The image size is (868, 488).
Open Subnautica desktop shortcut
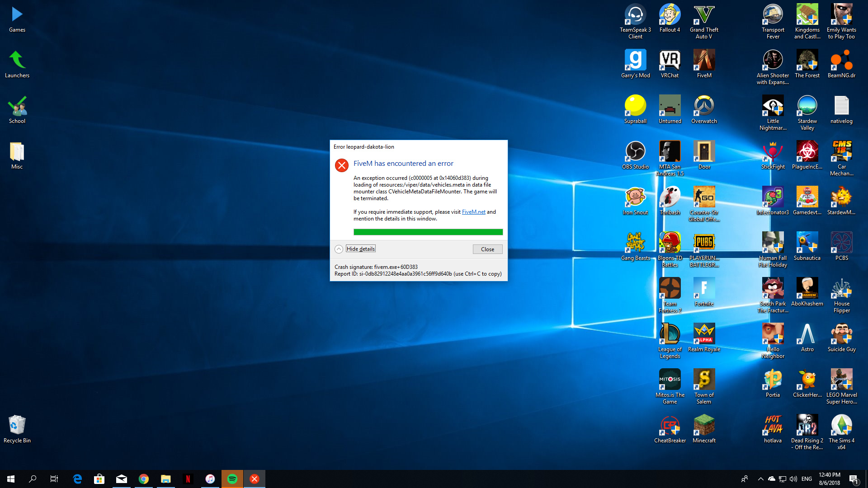click(807, 247)
